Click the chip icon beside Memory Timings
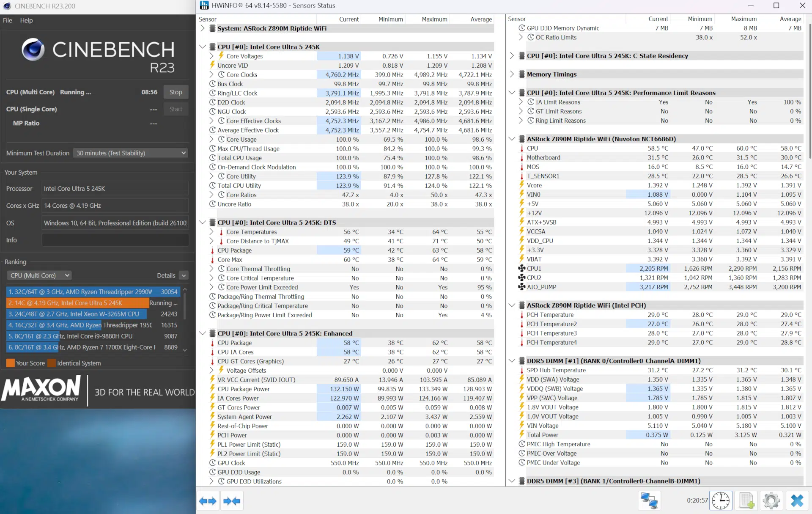Viewport: 812px width, 514px height. [522, 74]
